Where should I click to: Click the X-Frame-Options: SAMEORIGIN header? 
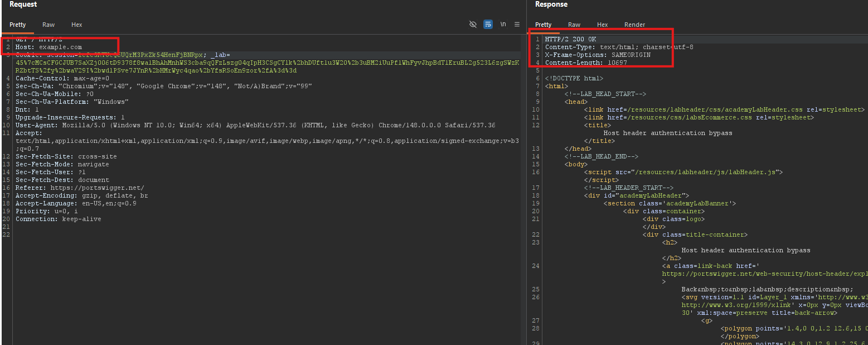(x=598, y=55)
